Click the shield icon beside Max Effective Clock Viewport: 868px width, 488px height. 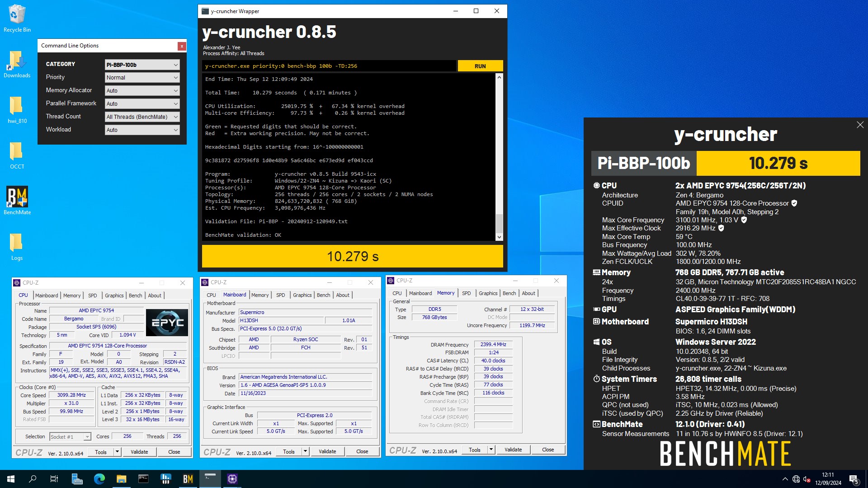pyautogui.click(x=721, y=228)
